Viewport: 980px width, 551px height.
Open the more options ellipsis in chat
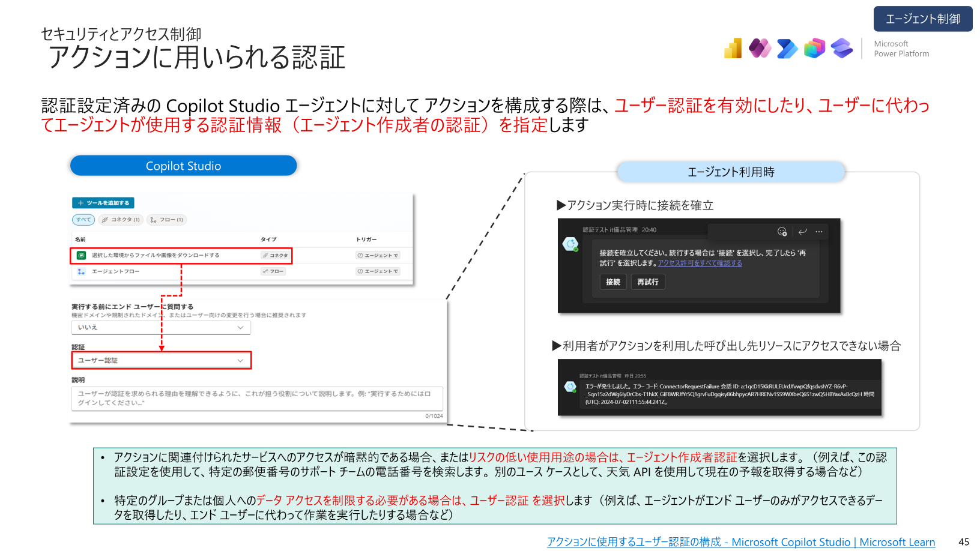(x=819, y=231)
